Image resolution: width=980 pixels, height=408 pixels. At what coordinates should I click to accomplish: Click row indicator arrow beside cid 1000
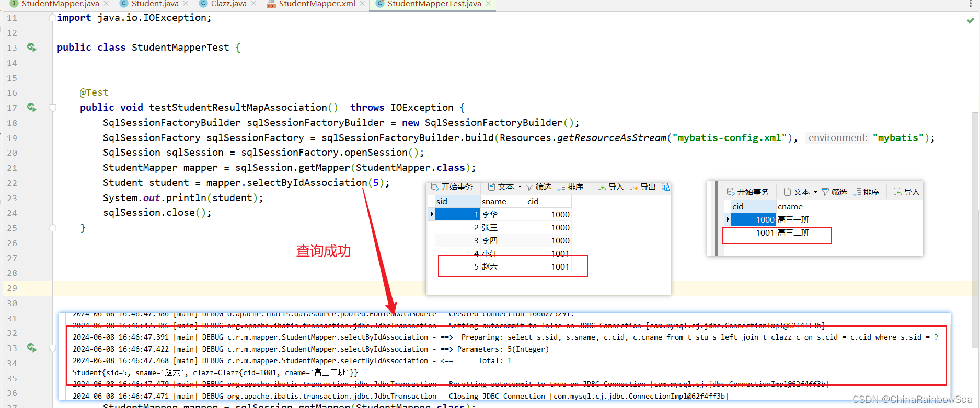click(728, 219)
